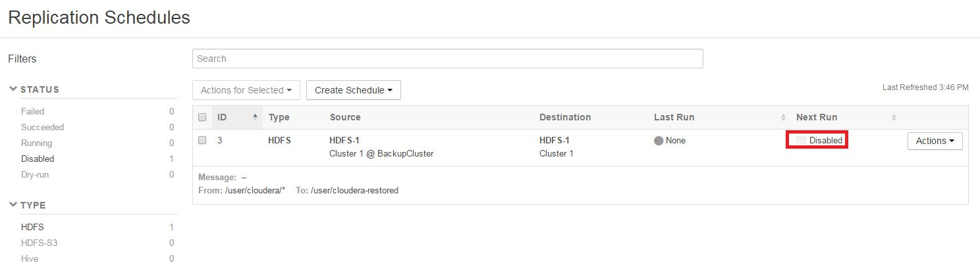The width and height of the screenshot is (980, 271).
Task: Filter schedules by HDFS type
Action: (x=32, y=227)
